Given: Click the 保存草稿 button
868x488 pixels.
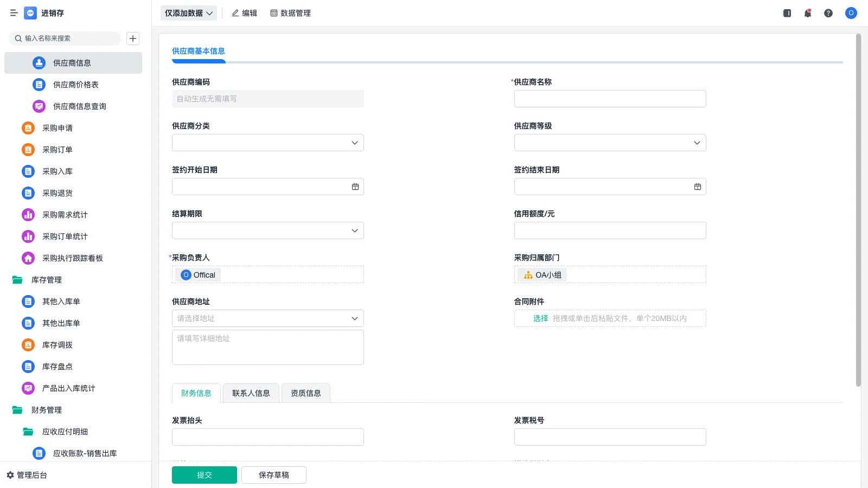Looking at the screenshot, I should click(274, 475).
